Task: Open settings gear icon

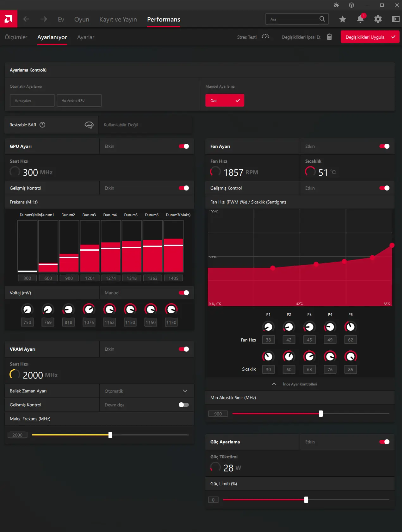Action: 378,19
